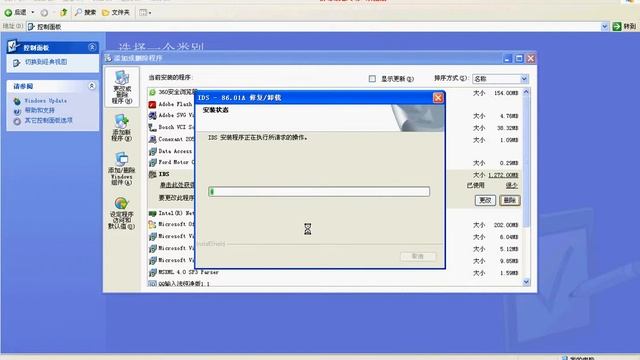Image resolution: width=640 pixels, height=360 pixels.
Task: Switch to classic view (切换到经典视图)
Action: (46, 62)
